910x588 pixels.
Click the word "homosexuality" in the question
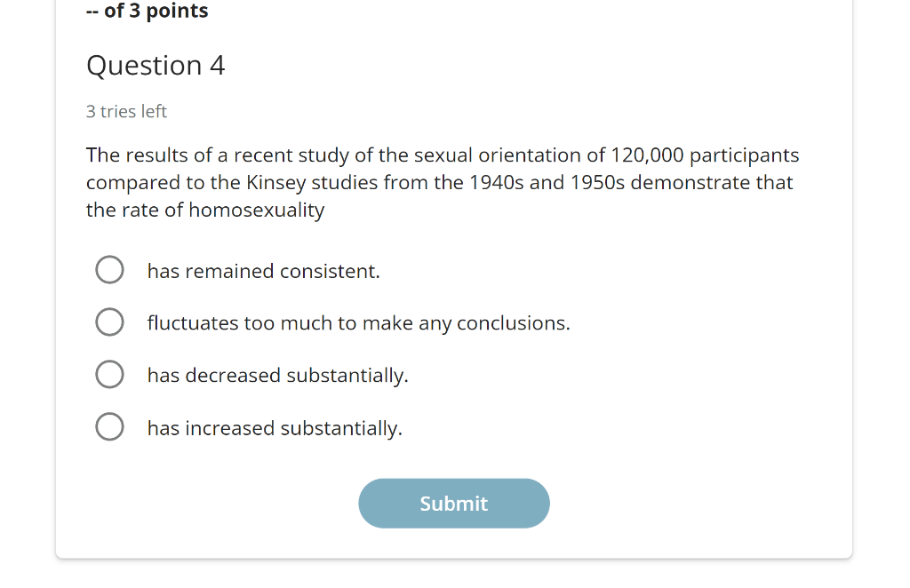(x=257, y=211)
